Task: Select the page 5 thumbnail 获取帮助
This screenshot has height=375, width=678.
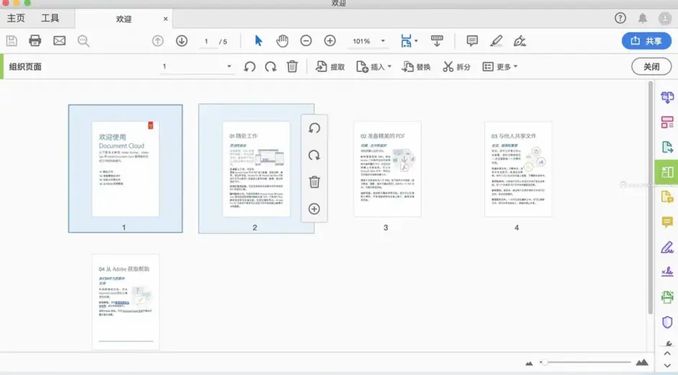Action: tap(125, 302)
